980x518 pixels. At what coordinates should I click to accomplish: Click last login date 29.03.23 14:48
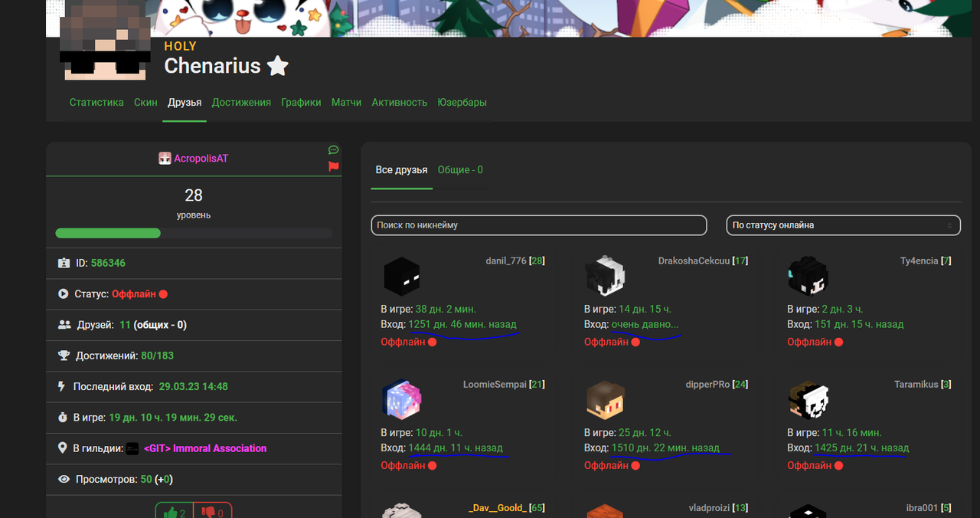point(193,387)
